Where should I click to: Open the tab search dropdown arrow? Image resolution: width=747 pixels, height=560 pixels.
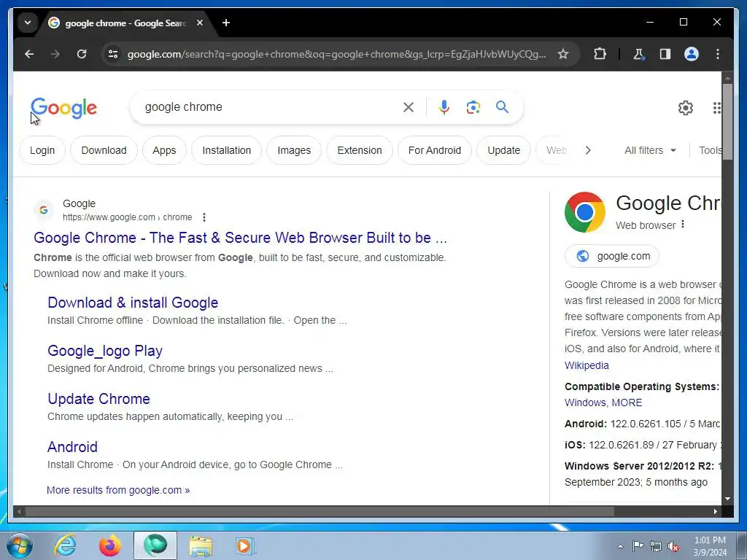pos(28,23)
